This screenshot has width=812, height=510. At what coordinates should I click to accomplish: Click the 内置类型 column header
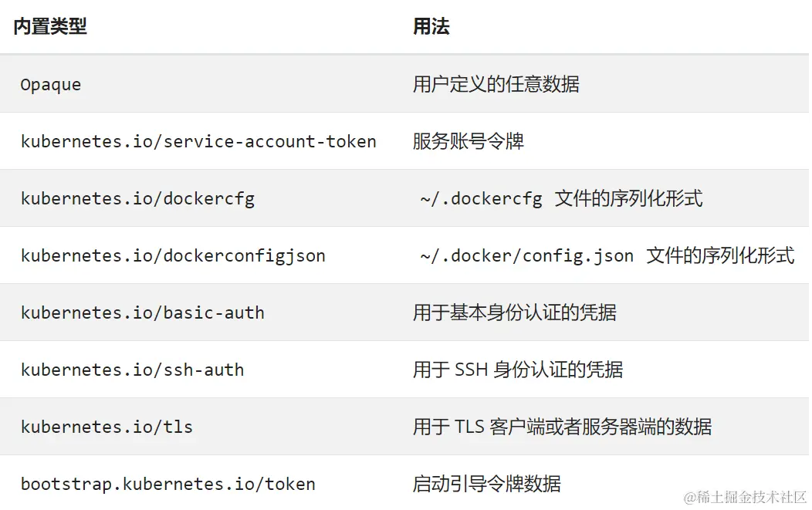point(50,26)
